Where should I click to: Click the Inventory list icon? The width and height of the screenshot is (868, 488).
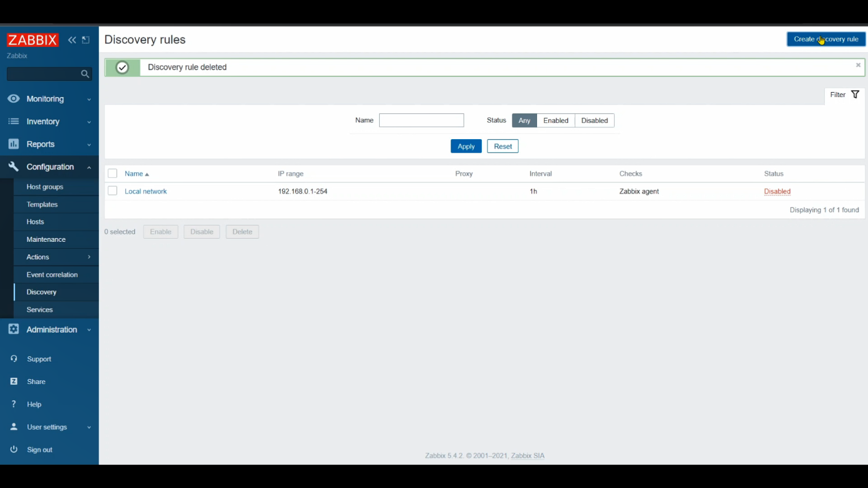click(13, 122)
